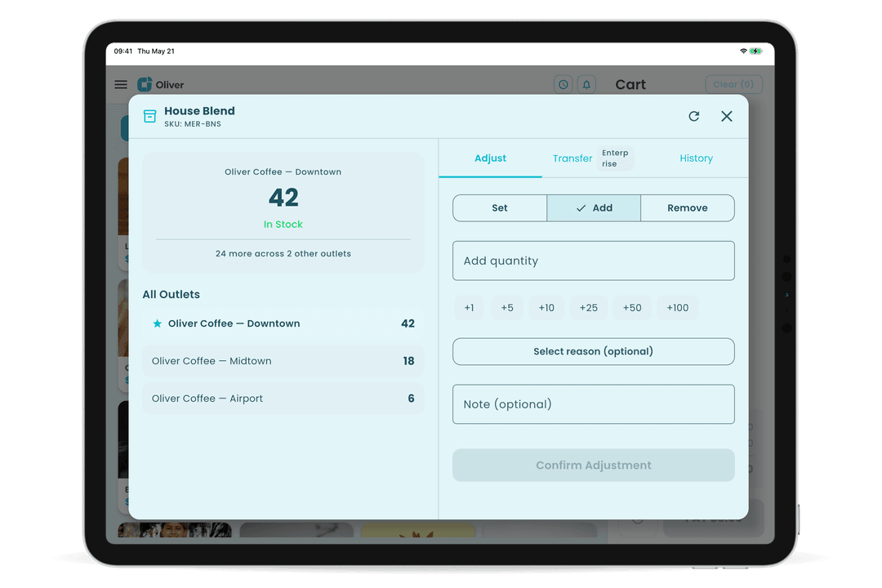Image resolution: width=882 pixels, height=588 pixels.
Task: Tap the +100 quick quantity chip
Action: 678,308
